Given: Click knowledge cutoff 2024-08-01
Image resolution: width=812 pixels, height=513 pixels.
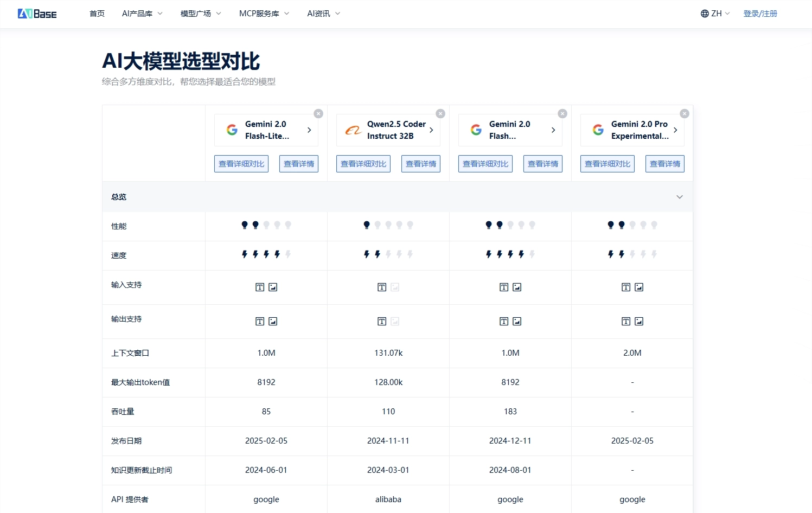Looking at the screenshot, I should point(510,470).
